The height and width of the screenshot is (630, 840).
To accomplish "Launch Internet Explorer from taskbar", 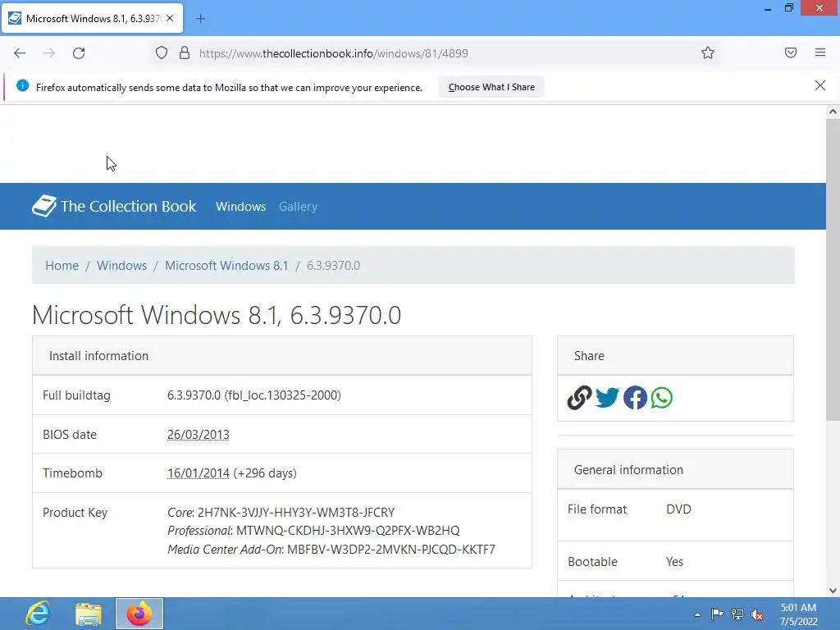I will 38,614.
